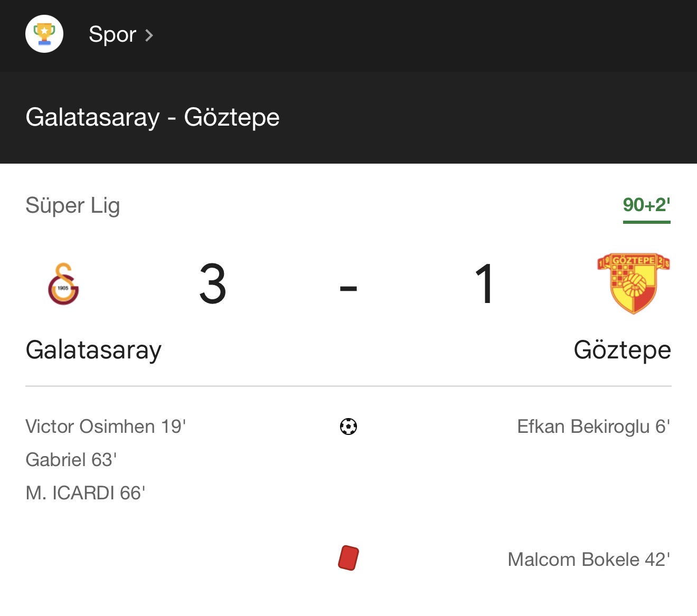The width and height of the screenshot is (697, 616).
Task: Select the Gabriel 63' goal entry
Action: (x=71, y=460)
